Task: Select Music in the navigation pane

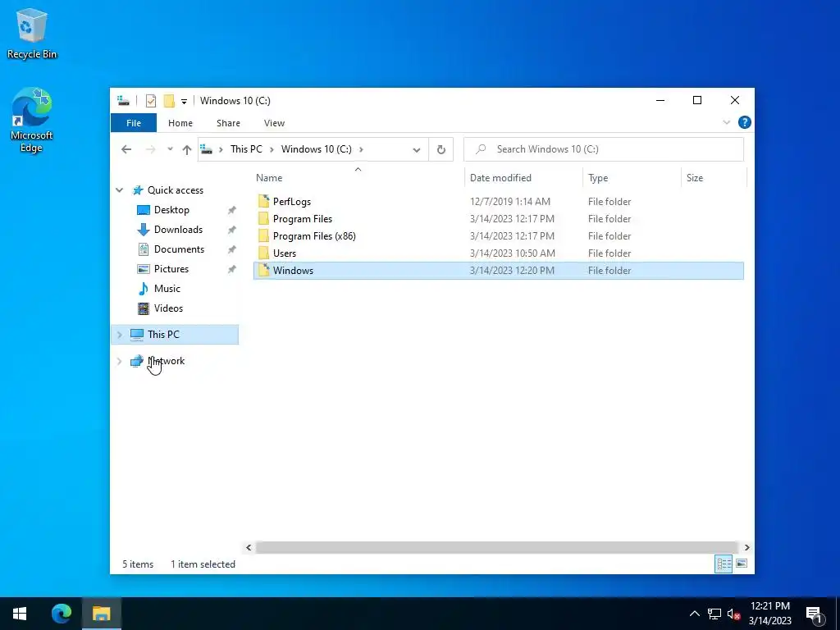Action: click(x=167, y=288)
